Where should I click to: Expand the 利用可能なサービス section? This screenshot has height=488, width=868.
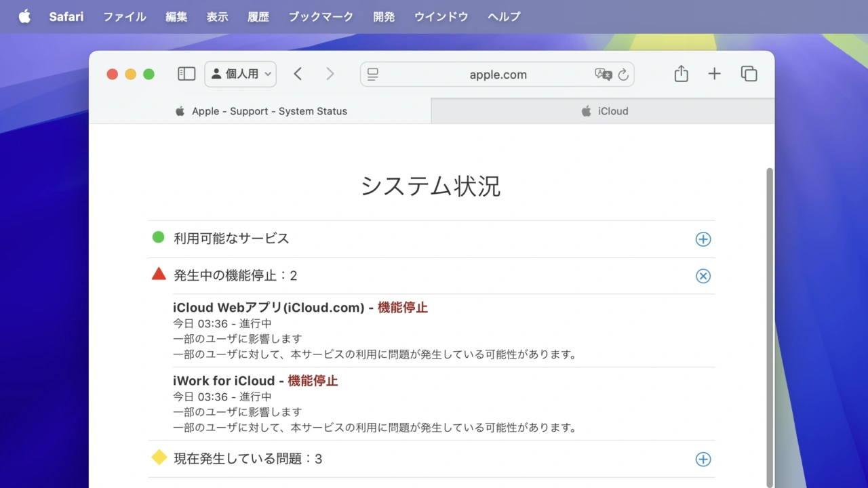click(703, 239)
